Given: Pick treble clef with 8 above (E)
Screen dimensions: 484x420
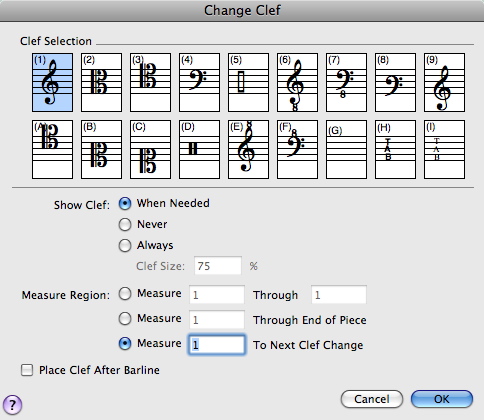Looking at the screenshot, I should click(248, 150).
